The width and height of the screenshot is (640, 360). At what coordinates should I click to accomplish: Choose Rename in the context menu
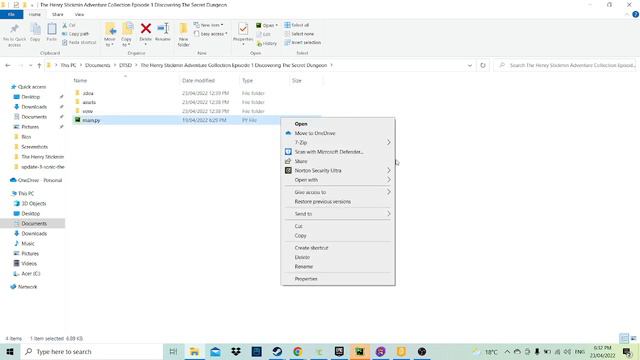pos(338,267)
